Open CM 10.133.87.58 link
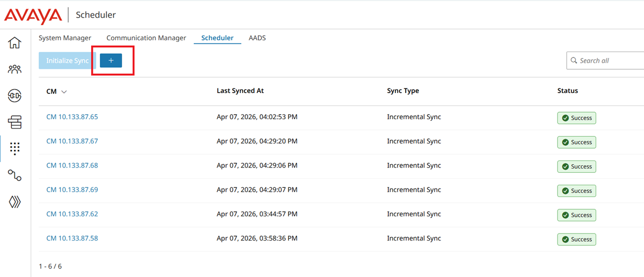The image size is (644, 277). pos(72,238)
